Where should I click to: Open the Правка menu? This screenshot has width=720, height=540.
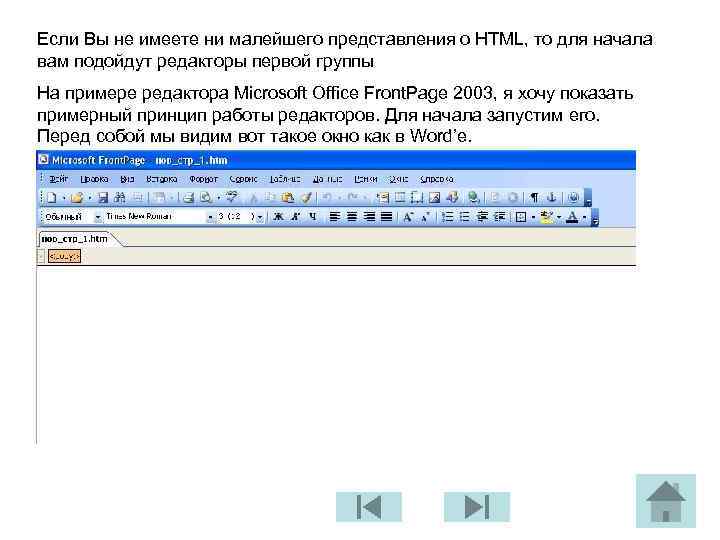(x=94, y=179)
